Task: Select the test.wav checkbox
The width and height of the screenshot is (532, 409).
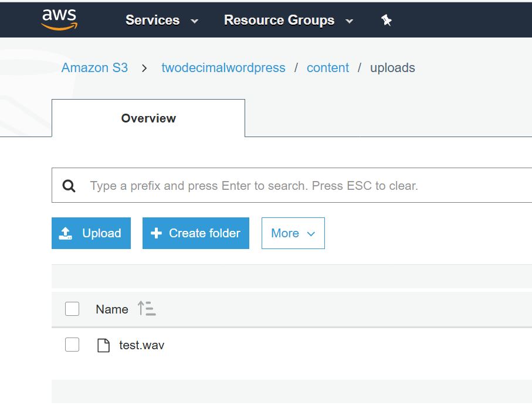Action: click(x=72, y=345)
